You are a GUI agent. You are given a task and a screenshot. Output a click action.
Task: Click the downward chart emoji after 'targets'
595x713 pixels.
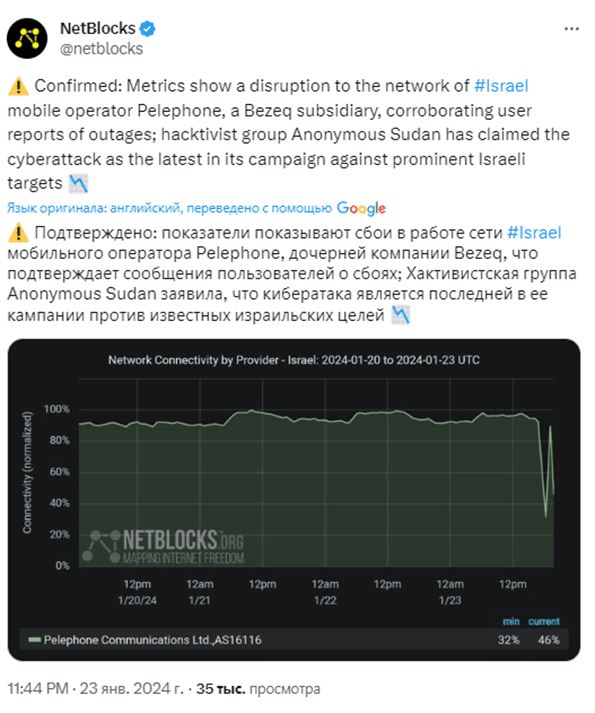pyautogui.click(x=78, y=184)
